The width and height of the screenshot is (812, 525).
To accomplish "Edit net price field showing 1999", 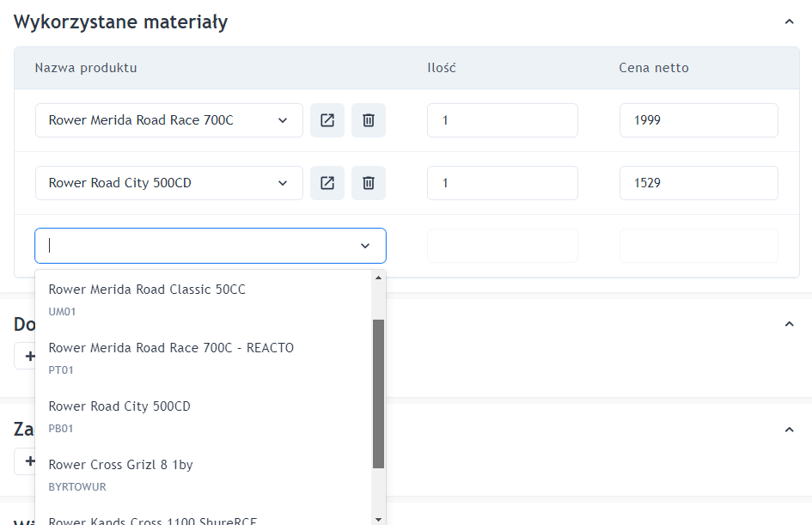I will [699, 120].
